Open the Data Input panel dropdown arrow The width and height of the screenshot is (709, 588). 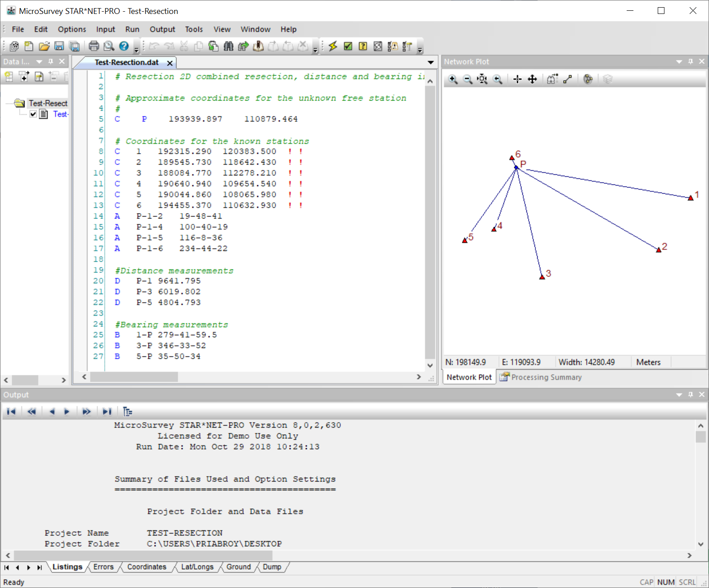point(39,62)
